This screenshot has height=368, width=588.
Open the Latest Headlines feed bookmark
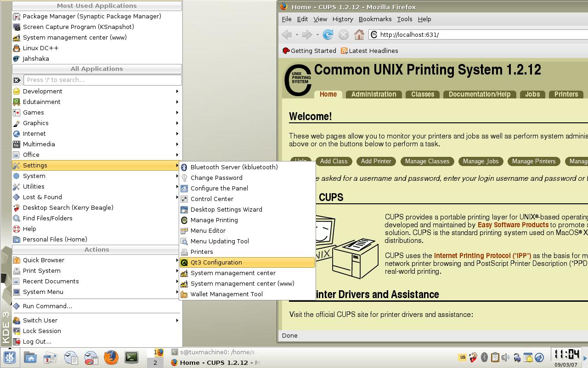[x=369, y=51]
